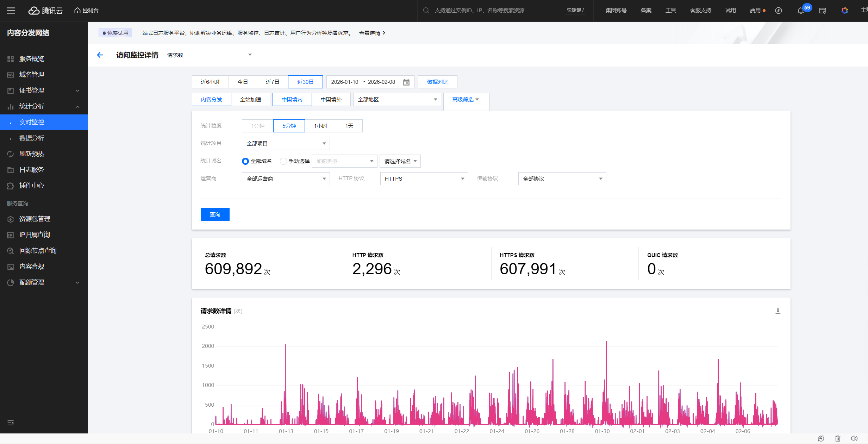The image size is (868, 444).
Task: Click the blue 查询 button
Action: click(x=215, y=214)
